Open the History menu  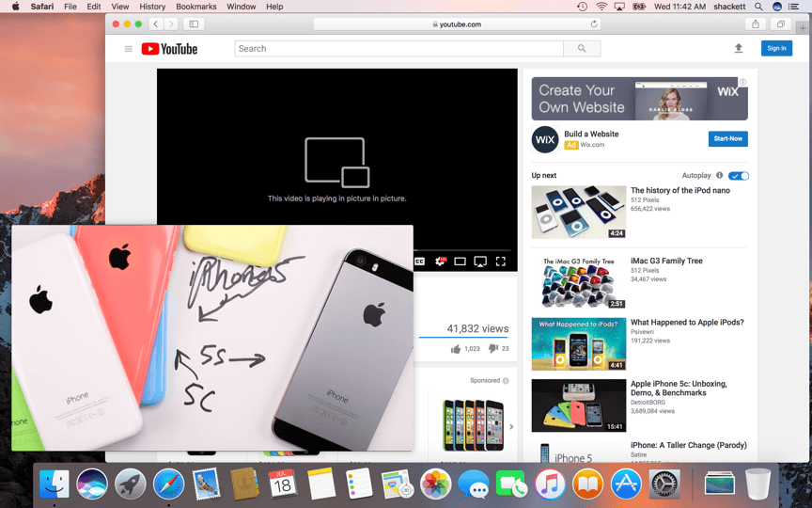coord(152,7)
